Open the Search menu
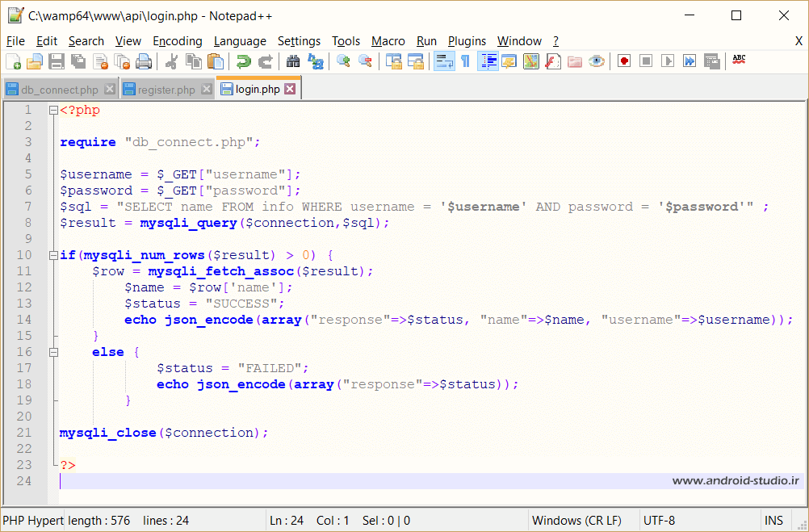 [x=86, y=41]
